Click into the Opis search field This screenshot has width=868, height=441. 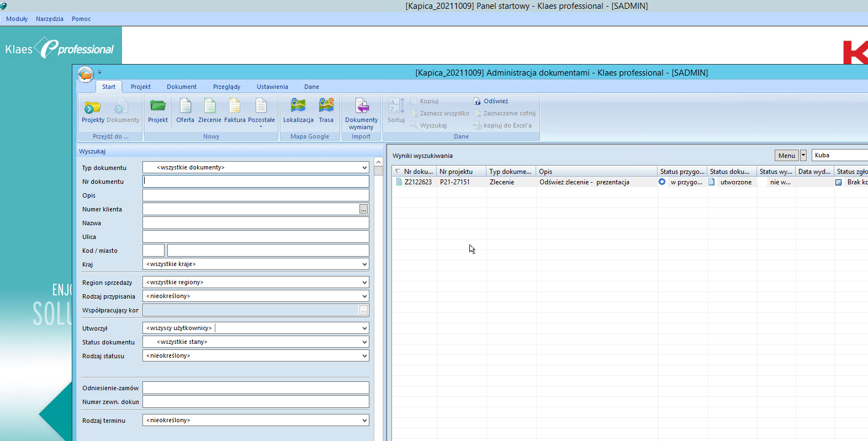pyautogui.click(x=256, y=195)
